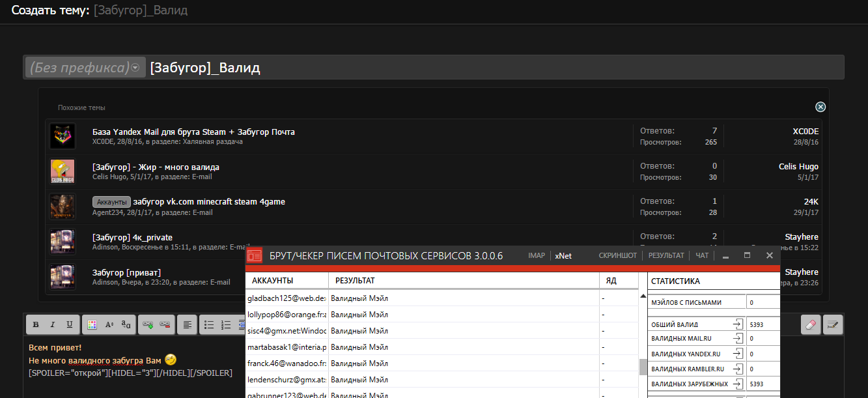Export ОБЩИЙ ВАЛИД results via arrow icon
The height and width of the screenshot is (398, 868).
737,324
